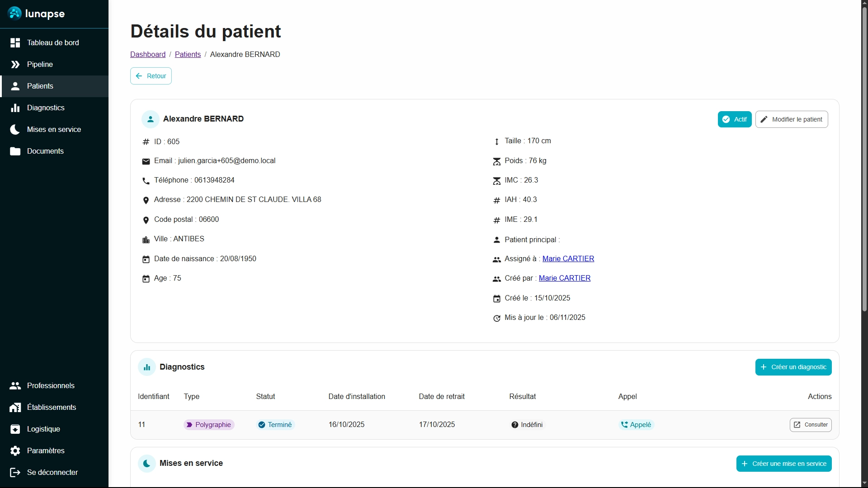Viewport: 868px width, 488px height.
Task: Click the lunapse logo icon
Action: click(15, 14)
